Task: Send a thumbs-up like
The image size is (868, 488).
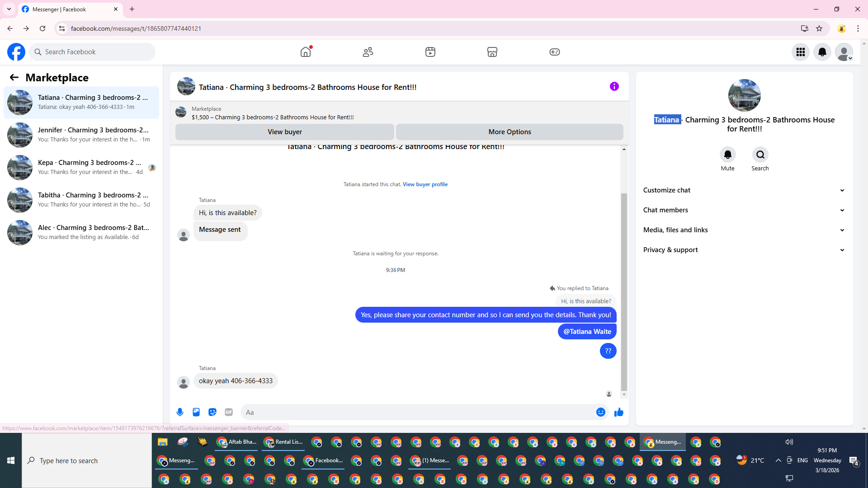Action: (619, 412)
